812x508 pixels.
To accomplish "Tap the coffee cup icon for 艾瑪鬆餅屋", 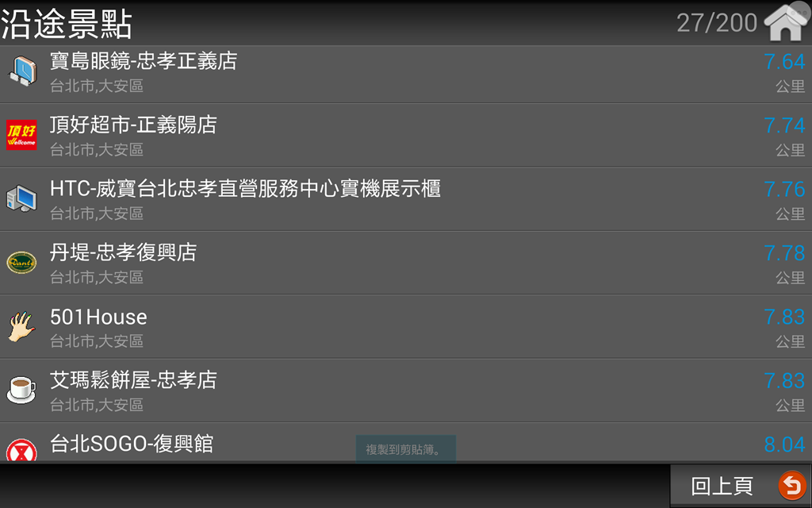I will 21,390.
